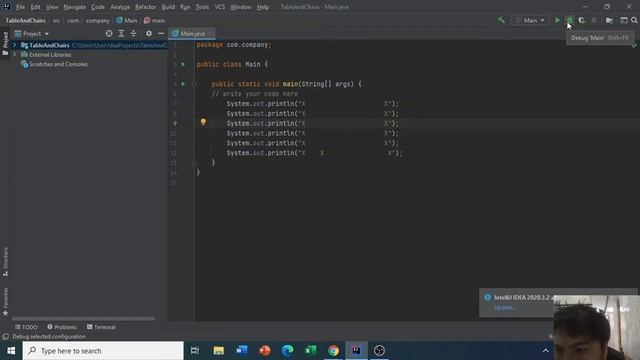This screenshot has width=640, height=360.
Task: Click the Build Project hammer icon
Action: click(501, 20)
